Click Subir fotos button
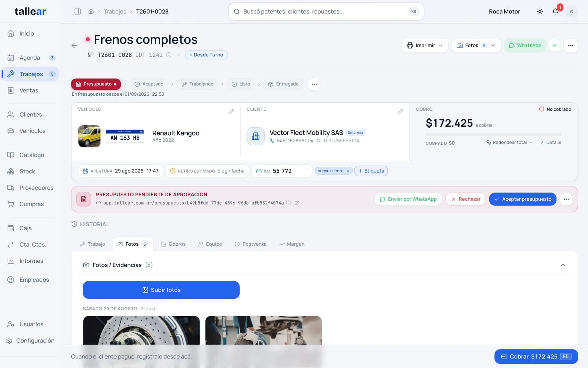 161,290
